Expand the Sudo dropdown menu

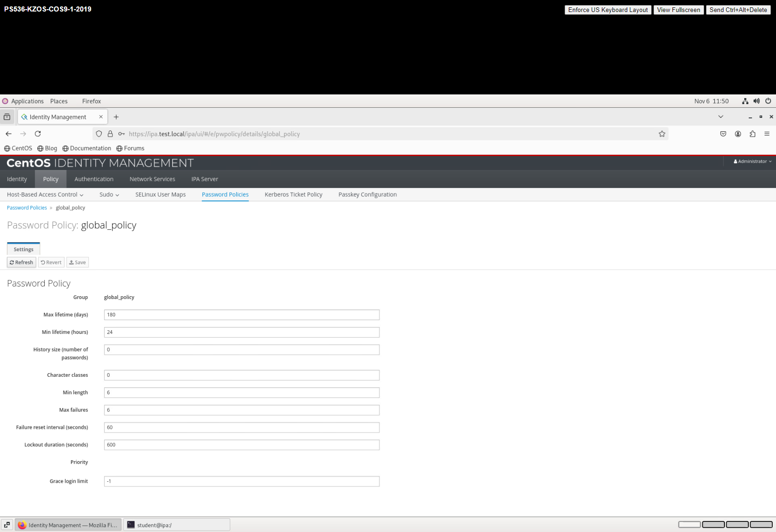109,195
